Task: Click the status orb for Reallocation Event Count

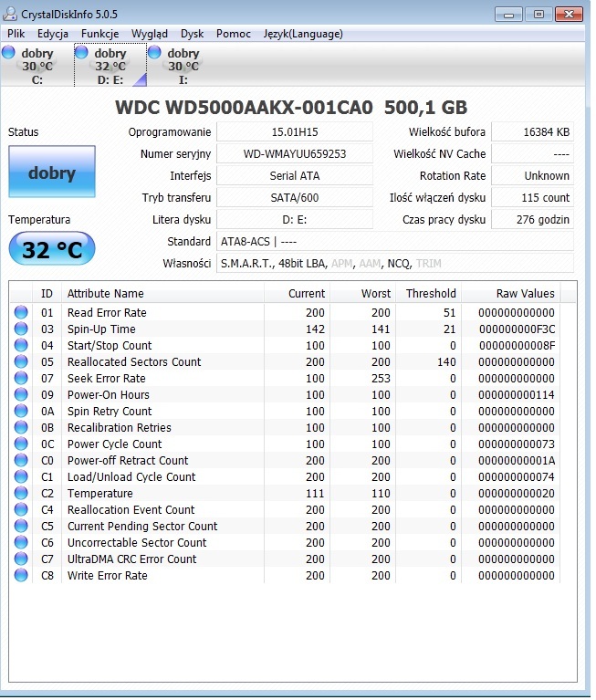Action: tap(21, 510)
